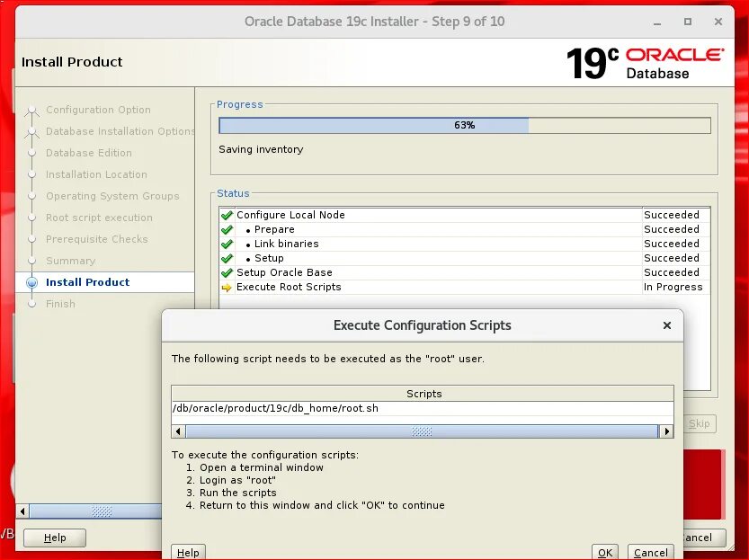Select the Installation Location step

pyautogui.click(x=96, y=174)
